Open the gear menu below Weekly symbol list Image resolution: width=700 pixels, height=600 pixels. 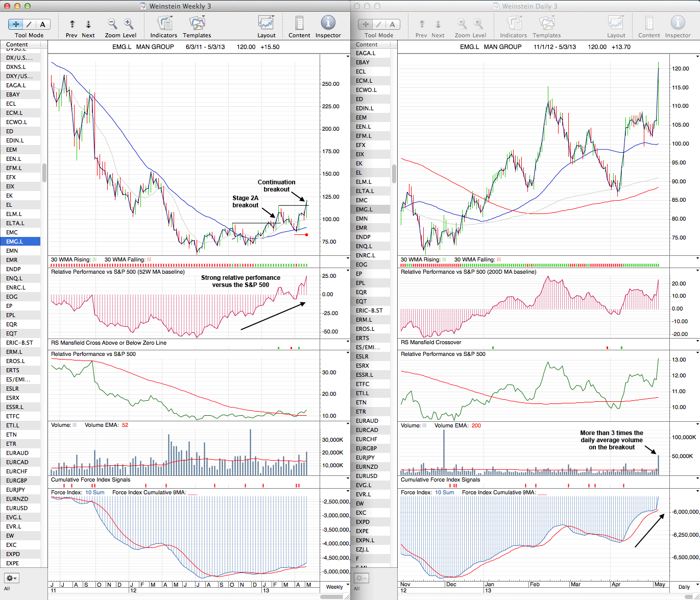[x=12, y=578]
